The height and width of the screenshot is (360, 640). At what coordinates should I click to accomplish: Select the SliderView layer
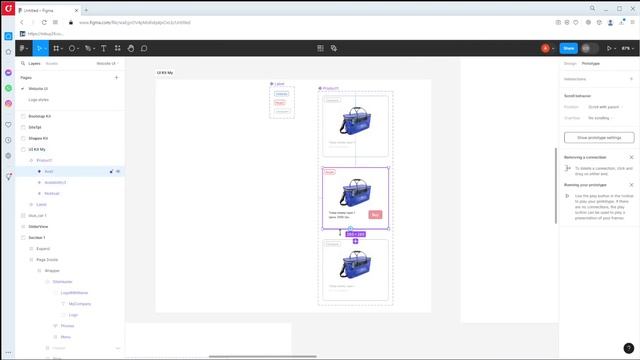click(38, 227)
